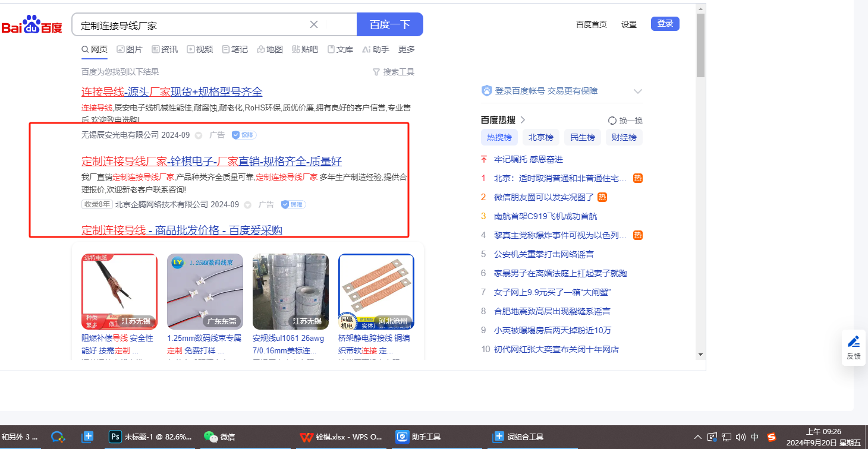The height and width of the screenshot is (449, 868).
Task: Show hidden system tray icons
Action: point(698,437)
